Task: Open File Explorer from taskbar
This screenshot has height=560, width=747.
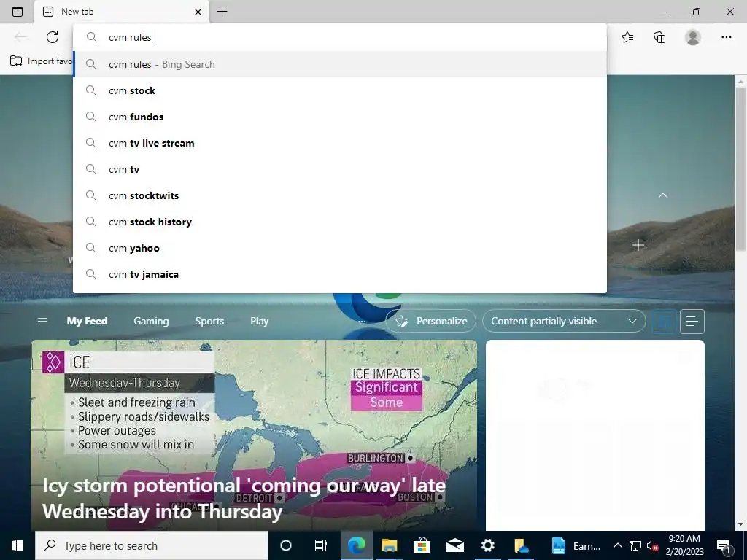Action: pos(390,545)
